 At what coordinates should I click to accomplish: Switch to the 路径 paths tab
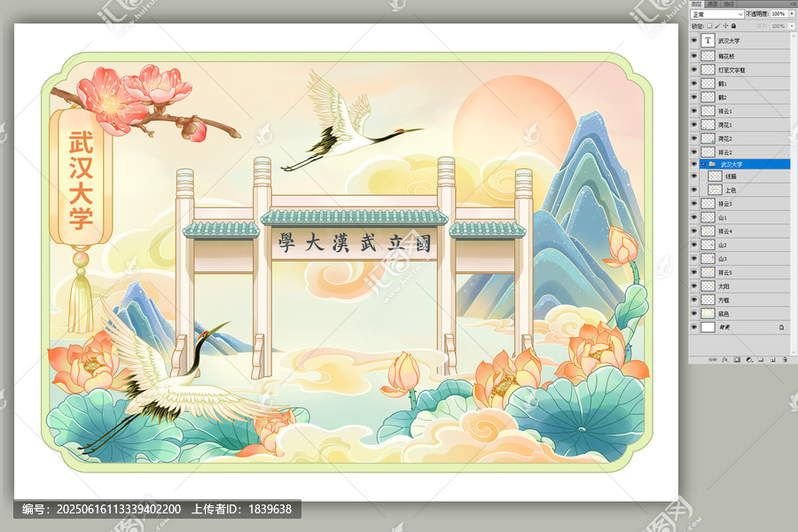728,4
